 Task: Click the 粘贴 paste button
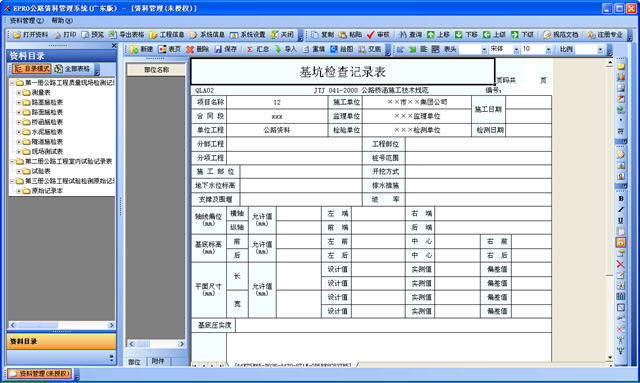pos(350,35)
